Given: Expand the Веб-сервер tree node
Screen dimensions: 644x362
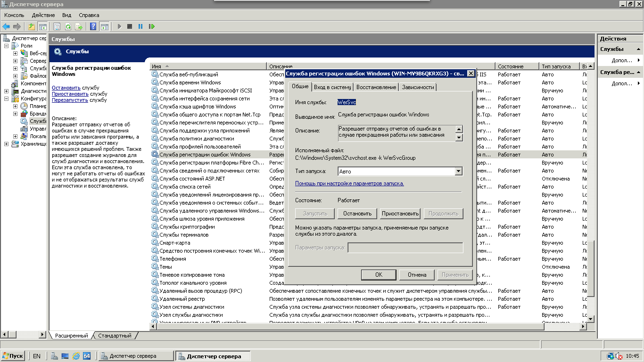Looking at the screenshot, I should [16, 53].
